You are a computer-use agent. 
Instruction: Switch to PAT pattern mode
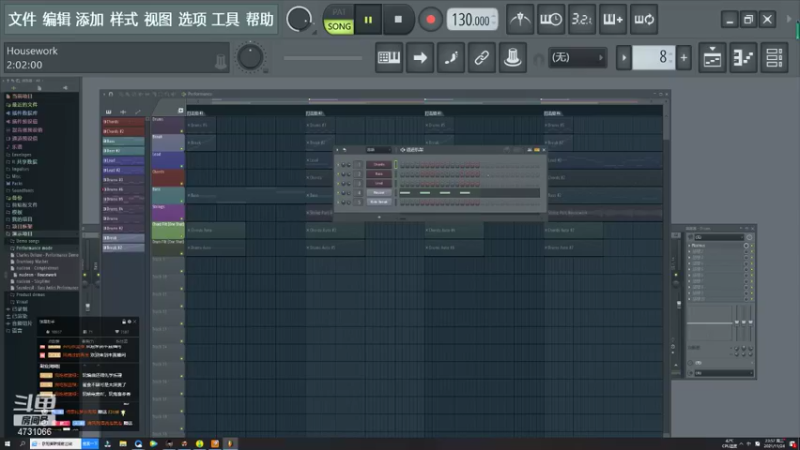[x=339, y=12]
